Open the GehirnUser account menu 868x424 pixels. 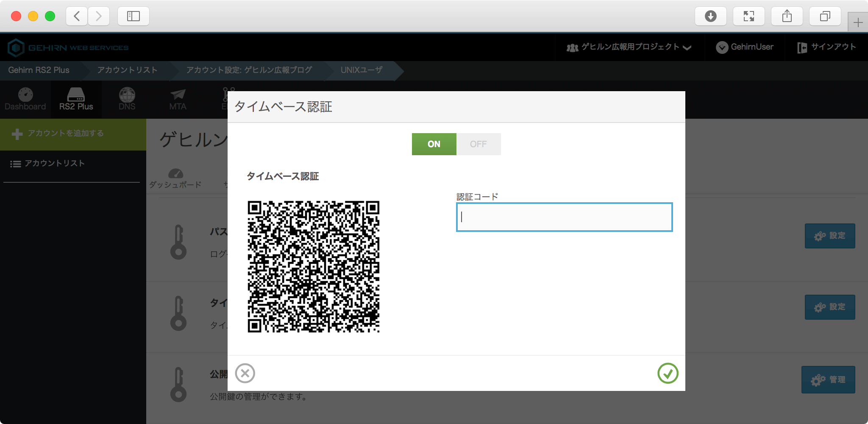click(745, 47)
